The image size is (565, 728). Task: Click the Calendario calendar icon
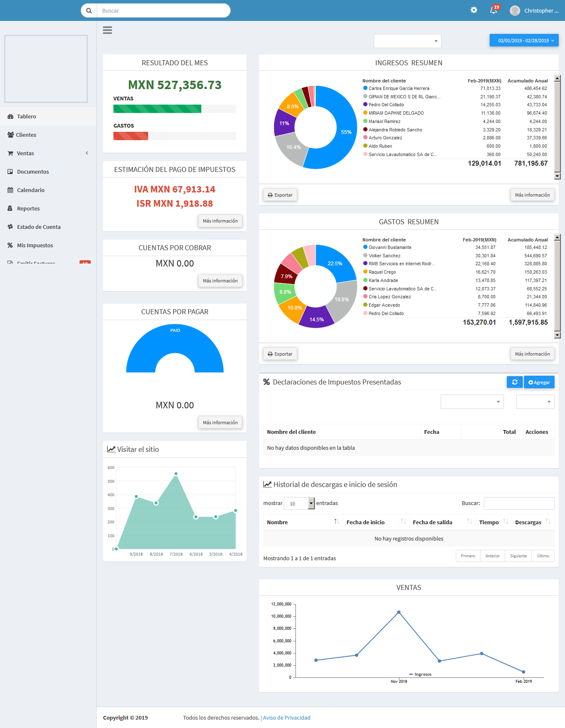[10, 190]
